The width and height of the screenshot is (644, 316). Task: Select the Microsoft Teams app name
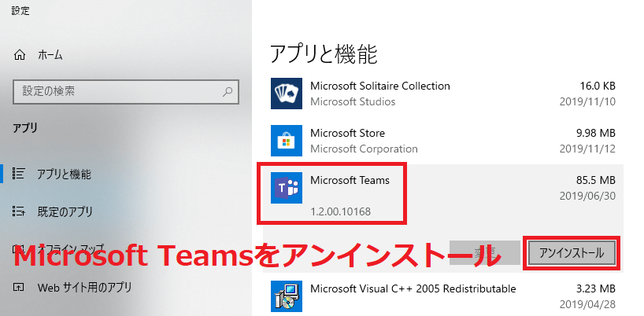[x=350, y=180]
